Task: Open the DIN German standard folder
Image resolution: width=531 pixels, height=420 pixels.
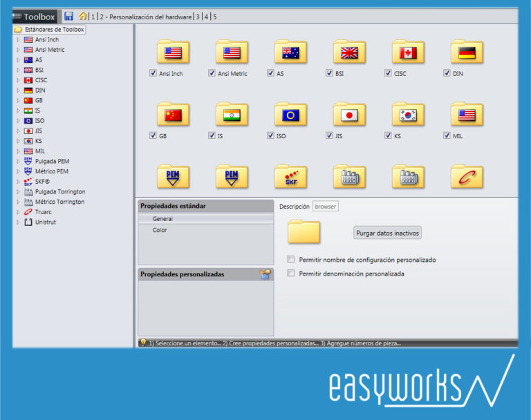Action: tap(467, 52)
